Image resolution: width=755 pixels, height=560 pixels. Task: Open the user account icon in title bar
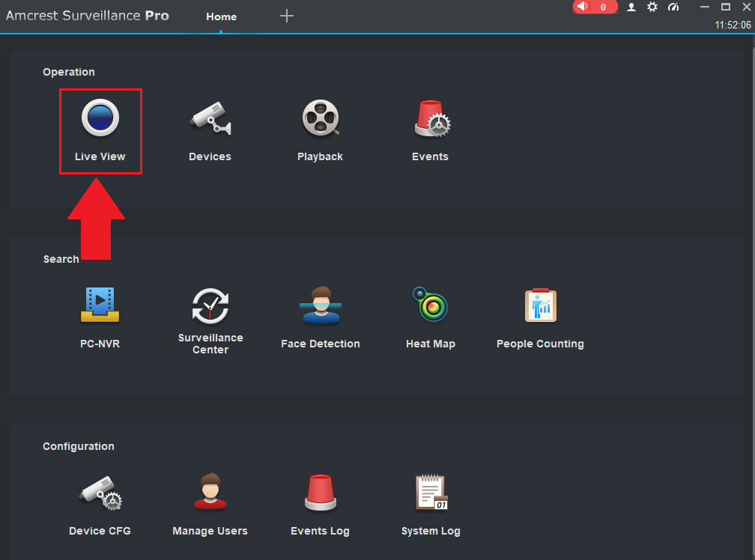pyautogui.click(x=631, y=7)
